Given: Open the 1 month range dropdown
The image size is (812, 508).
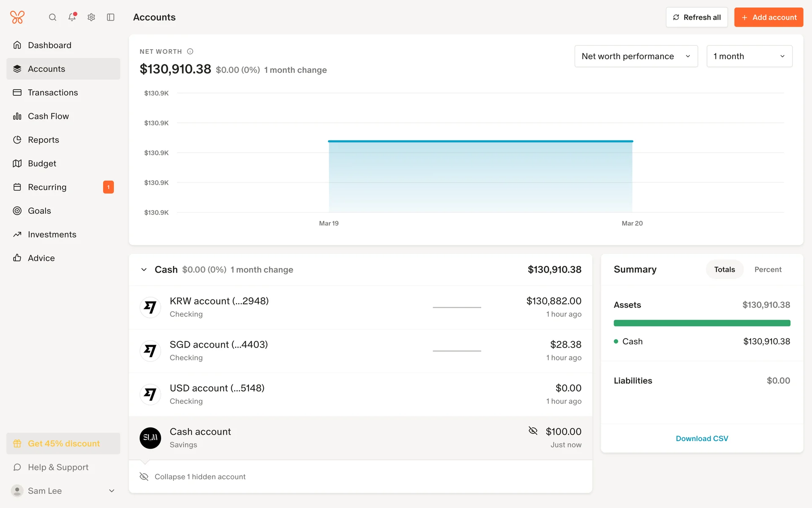Looking at the screenshot, I should click(749, 56).
